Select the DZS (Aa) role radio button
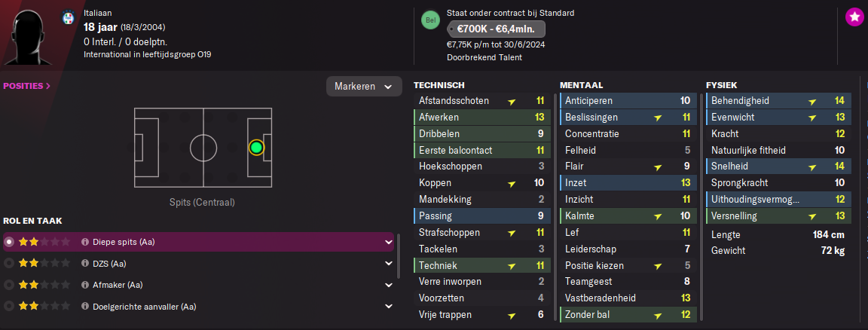The image size is (868, 330). [x=9, y=264]
